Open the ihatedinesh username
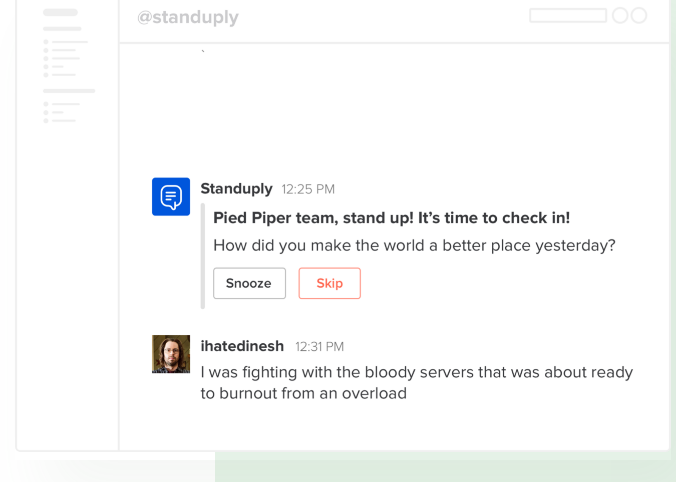676x482 pixels. pos(242,346)
